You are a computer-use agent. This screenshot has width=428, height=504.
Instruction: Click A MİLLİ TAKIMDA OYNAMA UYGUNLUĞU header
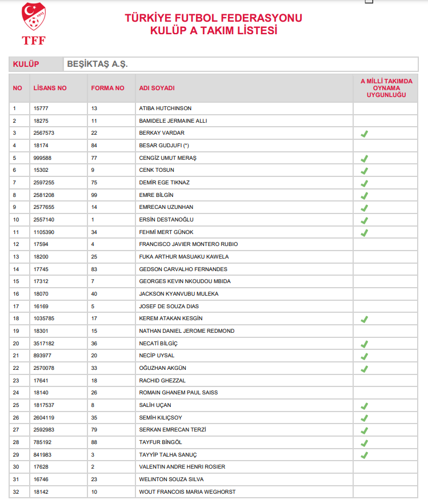pos(386,88)
